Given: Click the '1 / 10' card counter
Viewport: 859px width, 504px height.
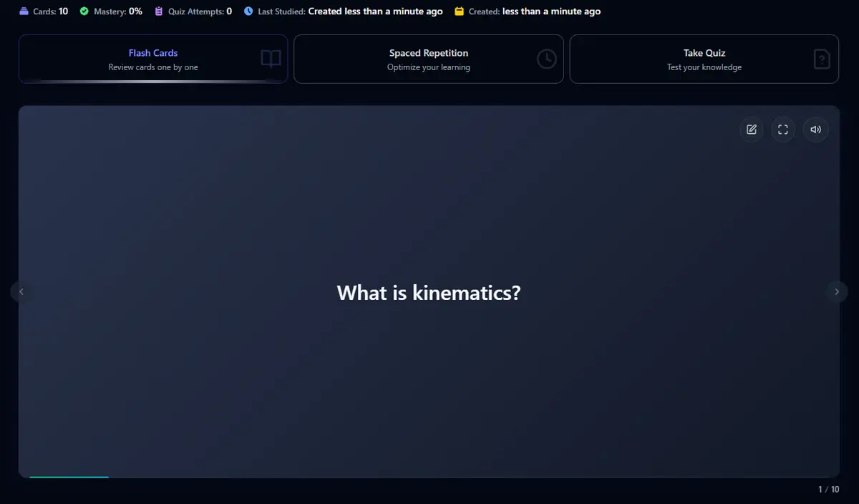Looking at the screenshot, I should [x=829, y=490].
